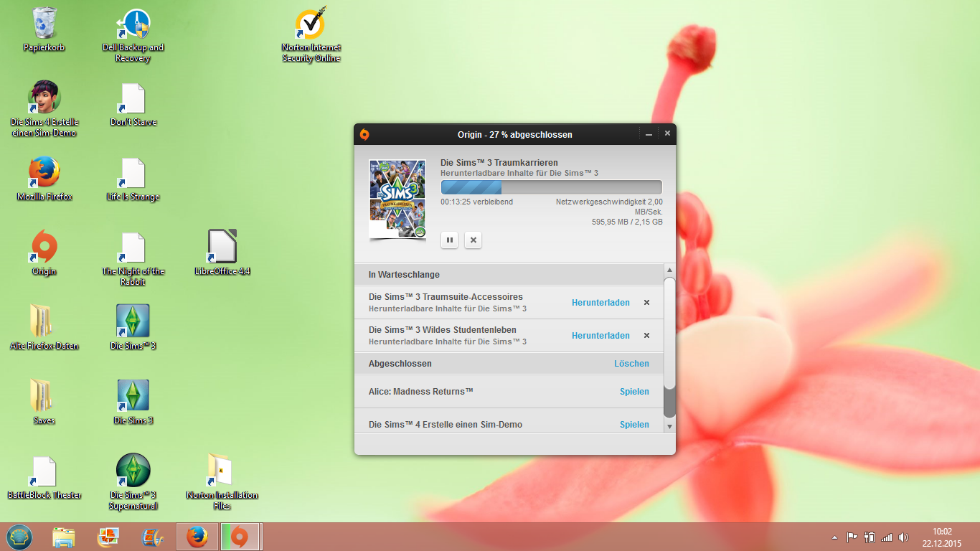Select the Mozilla Firefox desktop icon
The image size is (980, 551).
44,179
